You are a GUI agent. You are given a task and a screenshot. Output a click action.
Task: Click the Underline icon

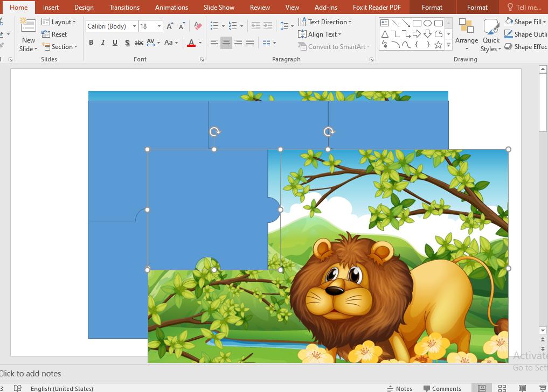point(114,43)
